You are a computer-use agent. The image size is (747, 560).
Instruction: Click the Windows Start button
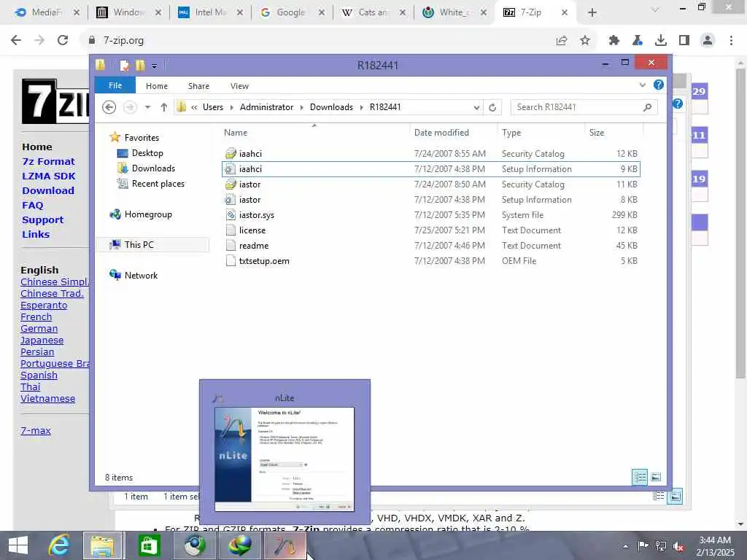18,545
